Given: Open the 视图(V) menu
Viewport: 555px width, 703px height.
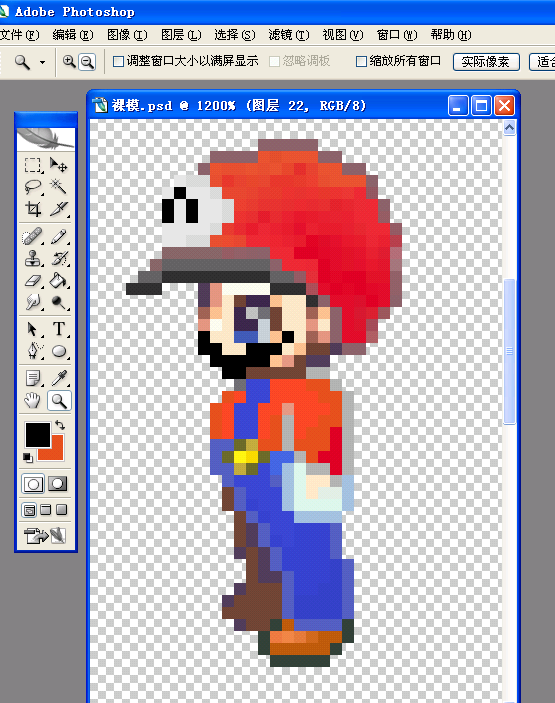Looking at the screenshot, I should coord(343,35).
